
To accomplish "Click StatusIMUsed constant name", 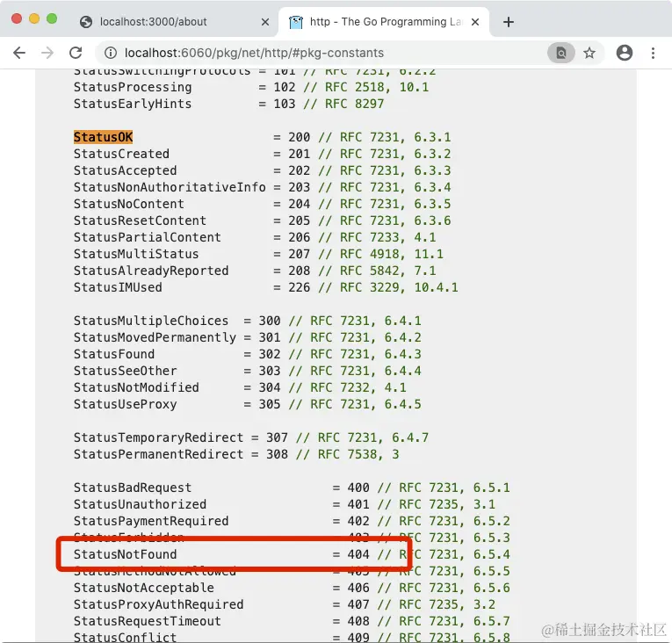I will pyautogui.click(x=118, y=287).
